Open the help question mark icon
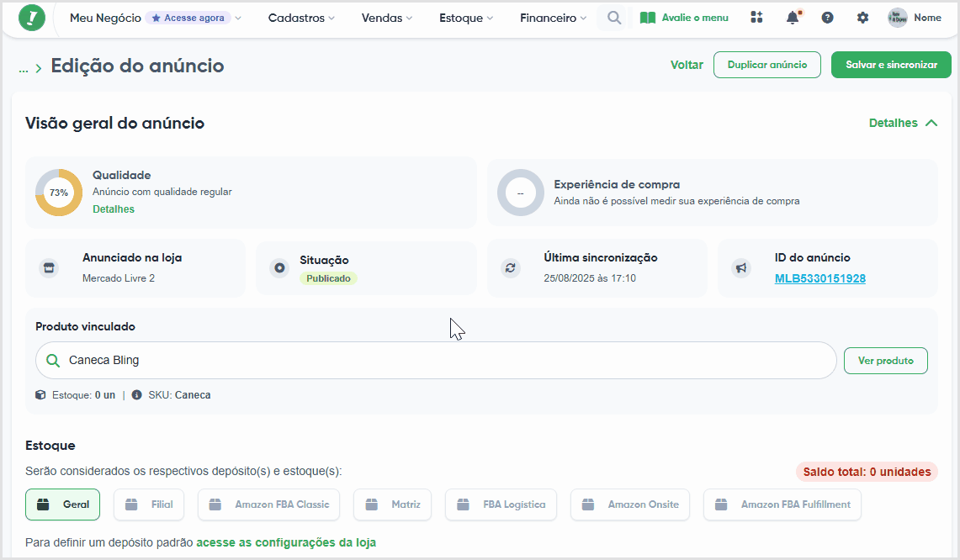The height and width of the screenshot is (560, 960). [827, 18]
